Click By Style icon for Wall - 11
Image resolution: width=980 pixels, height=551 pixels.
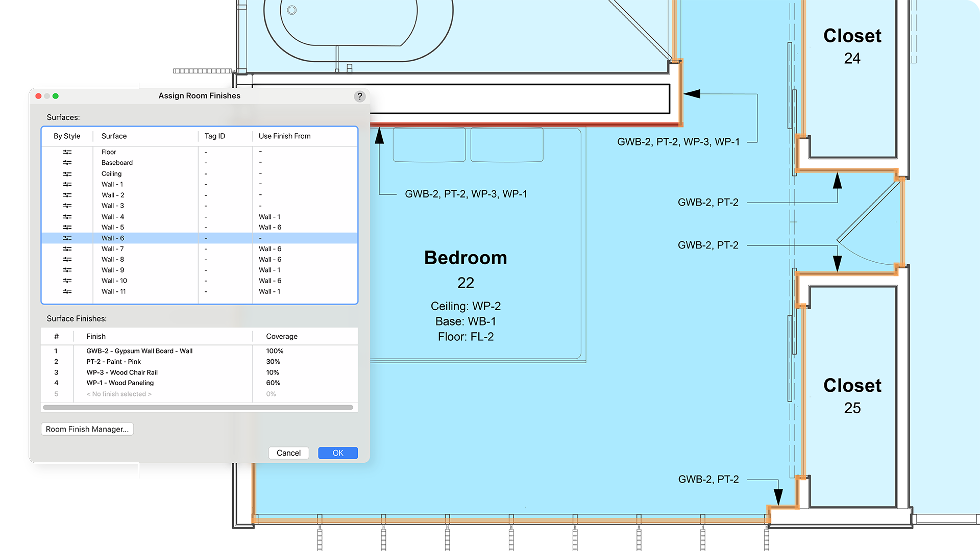[x=67, y=292]
